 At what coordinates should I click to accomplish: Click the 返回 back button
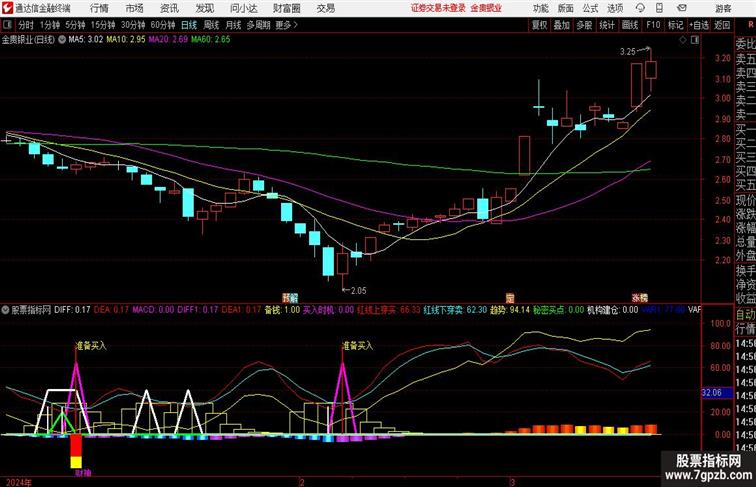click(722, 25)
